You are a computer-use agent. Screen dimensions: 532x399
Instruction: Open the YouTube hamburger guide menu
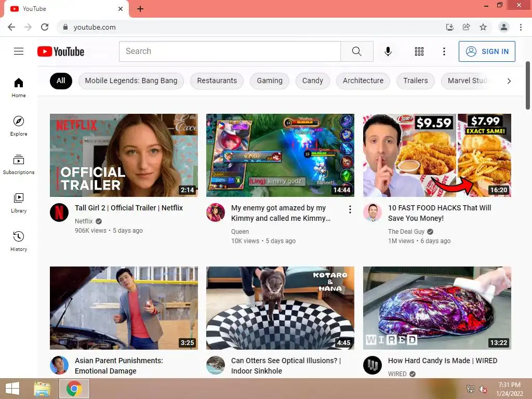coord(19,51)
